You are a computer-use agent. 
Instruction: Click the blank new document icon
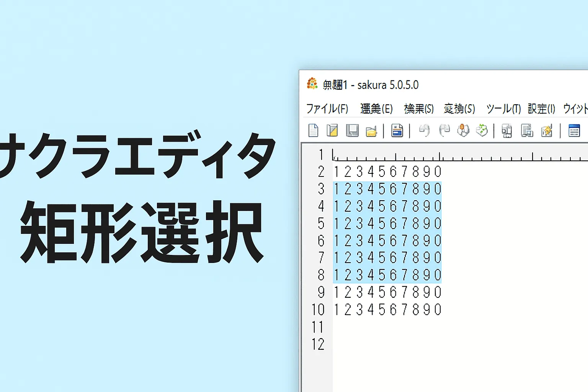(313, 131)
